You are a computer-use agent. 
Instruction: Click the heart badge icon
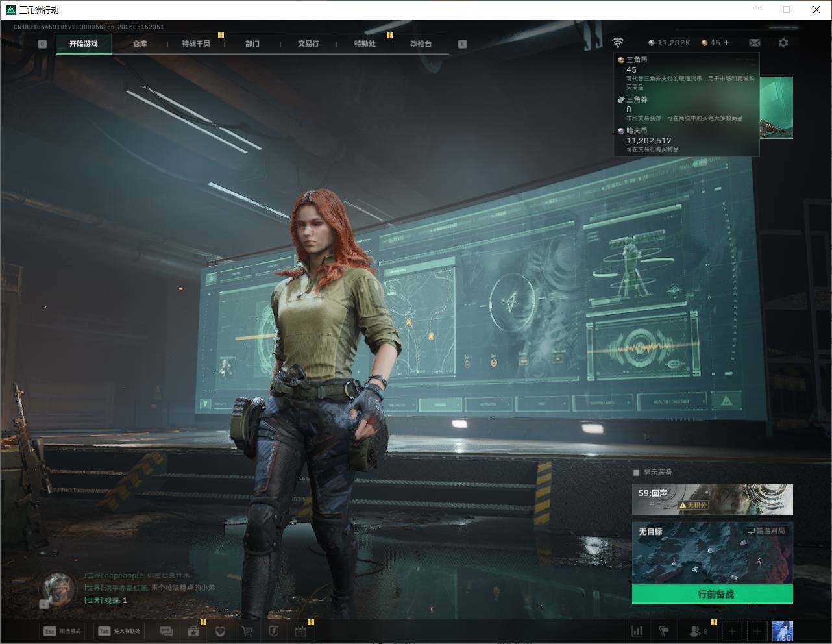pos(220,631)
